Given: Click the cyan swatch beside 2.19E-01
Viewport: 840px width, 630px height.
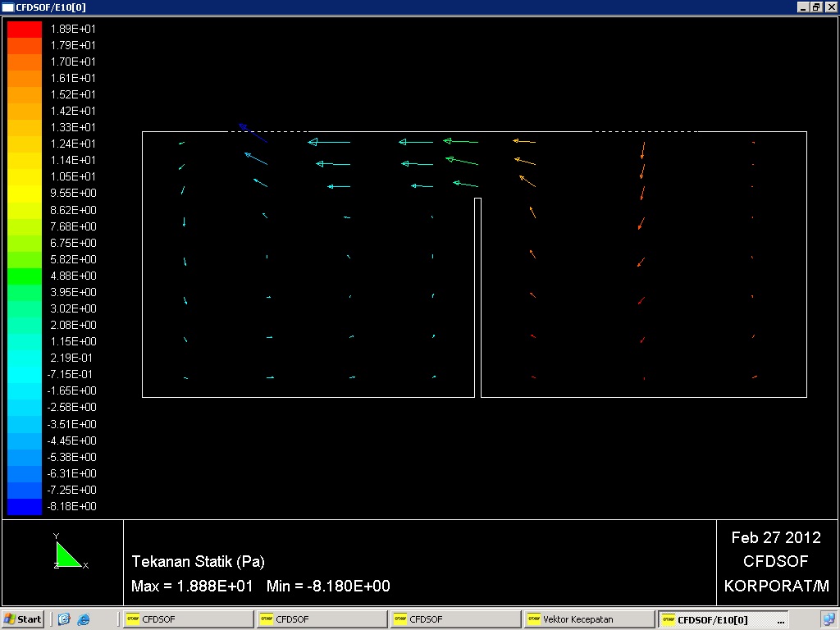Looking at the screenshot, I should [x=25, y=358].
